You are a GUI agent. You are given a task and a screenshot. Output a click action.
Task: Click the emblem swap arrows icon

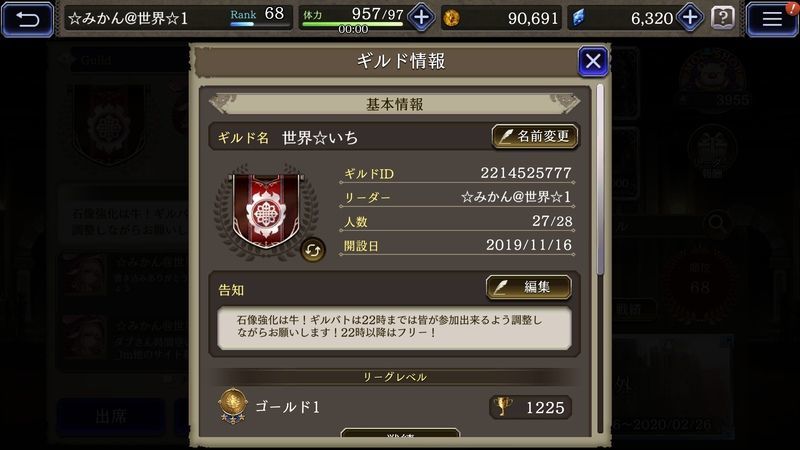pyautogui.click(x=312, y=250)
